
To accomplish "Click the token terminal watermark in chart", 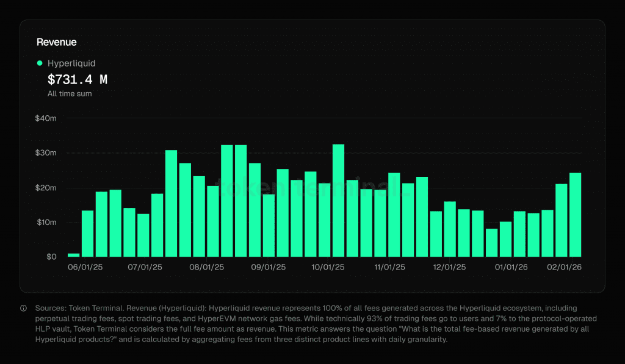I will (x=311, y=188).
